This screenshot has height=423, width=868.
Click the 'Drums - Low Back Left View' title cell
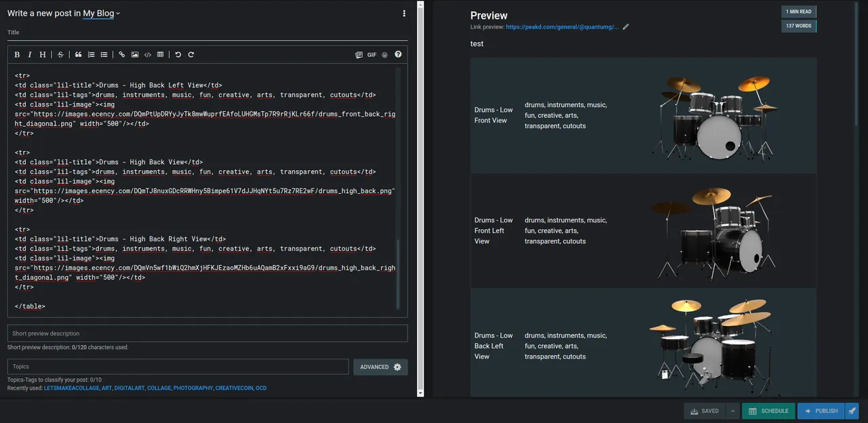pos(494,346)
